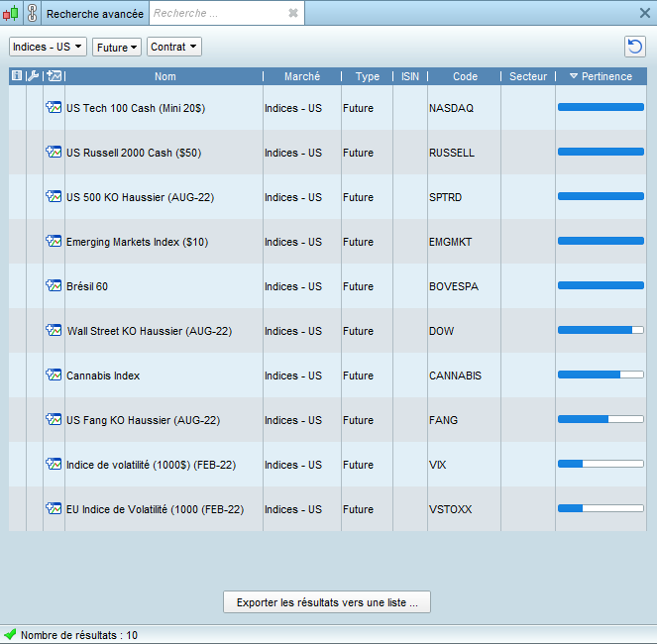Open chart icon for US Russell 2000 Cash

coord(54,152)
